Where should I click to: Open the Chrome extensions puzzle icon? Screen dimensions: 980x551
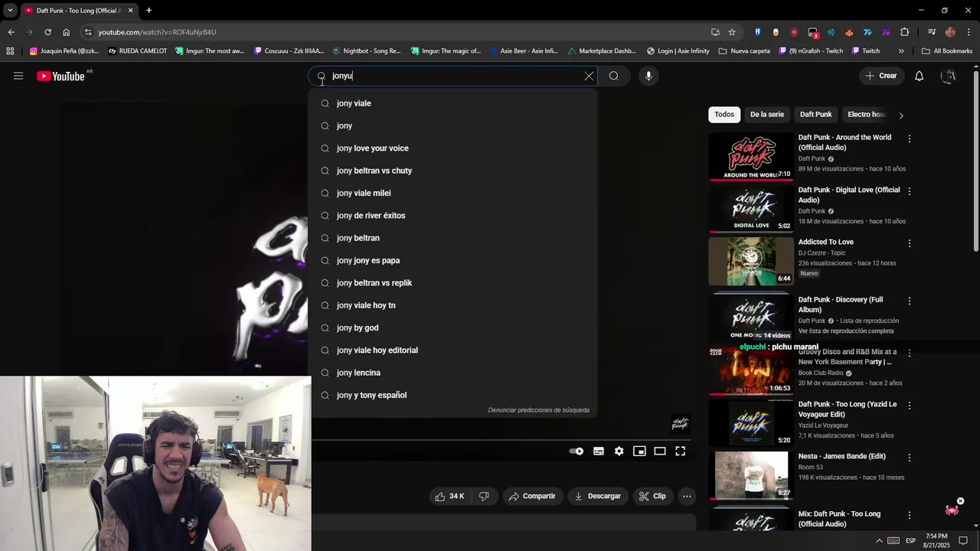pos(905,32)
